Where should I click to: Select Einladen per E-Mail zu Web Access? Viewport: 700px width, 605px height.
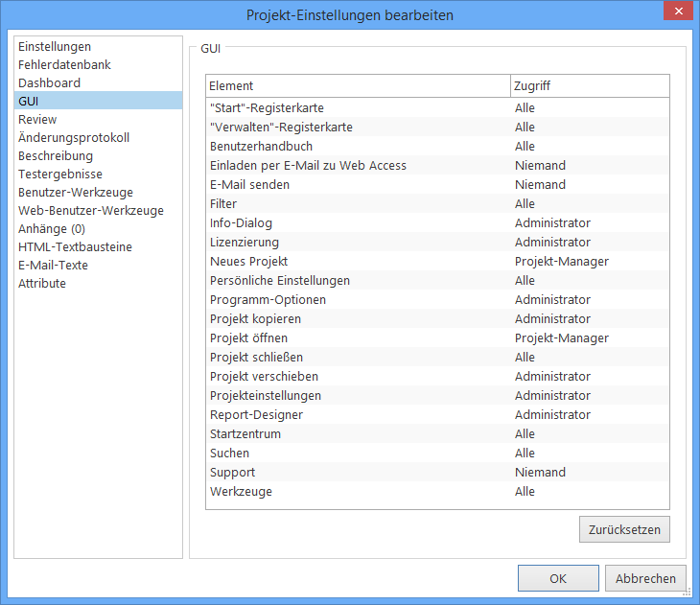click(x=437, y=166)
